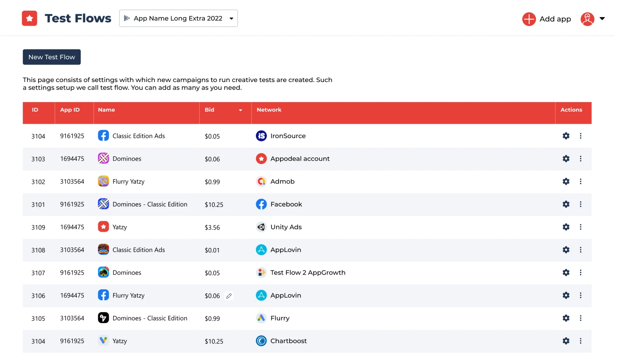Open settings gear for row 3108 AppLovin

(566, 250)
